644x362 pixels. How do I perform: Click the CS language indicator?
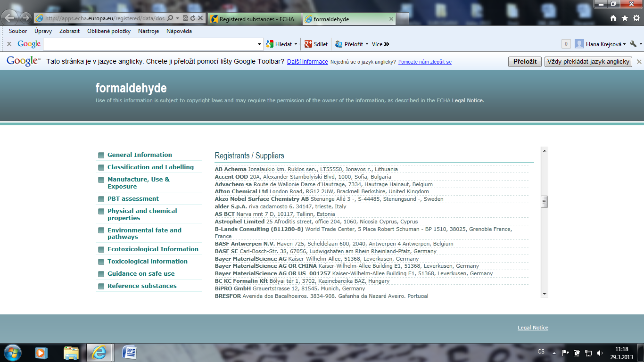[541, 352]
